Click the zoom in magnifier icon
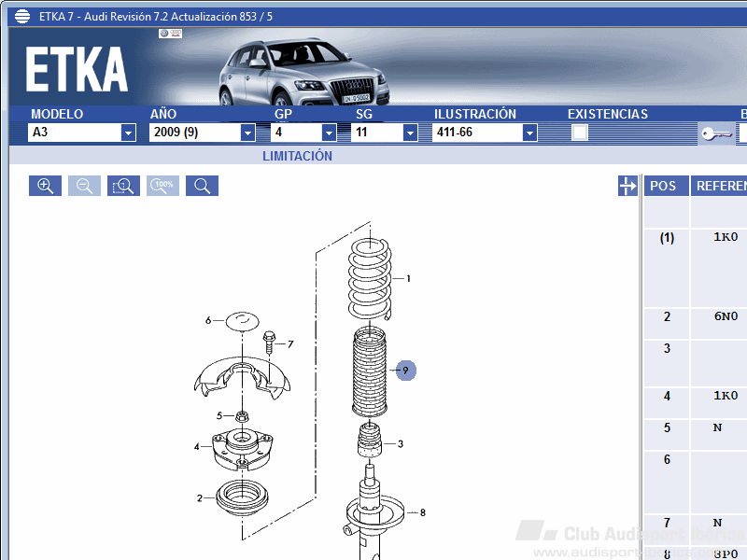The image size is (747, 560). [45, 186]
